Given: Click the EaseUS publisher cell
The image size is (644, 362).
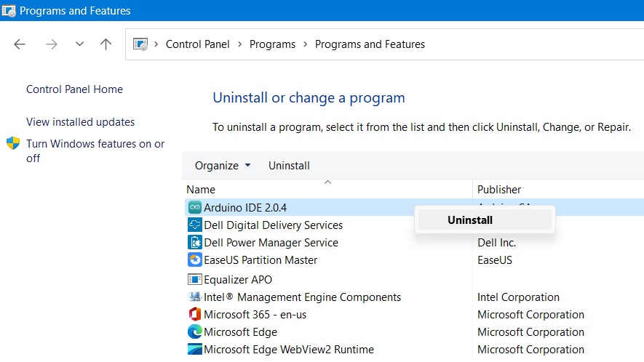Looking at the screenshot, I should (x=495, y=260).
